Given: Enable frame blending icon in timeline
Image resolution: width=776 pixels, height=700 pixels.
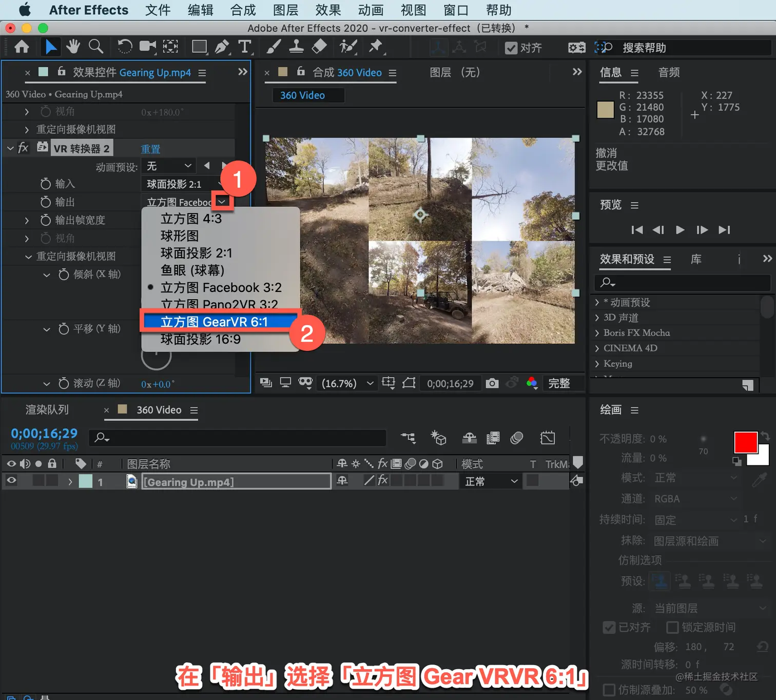Looking at the screenshot, I should click(x=493, y=438).
